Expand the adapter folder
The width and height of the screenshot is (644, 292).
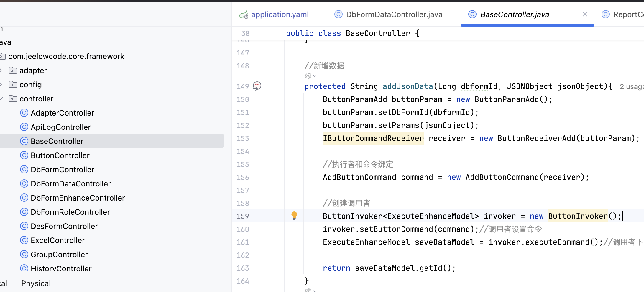(x=1, y=70)
